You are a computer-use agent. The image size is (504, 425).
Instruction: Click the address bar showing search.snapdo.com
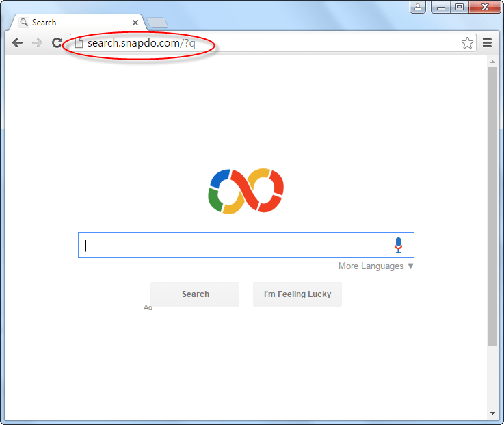(x=274, y=43)
